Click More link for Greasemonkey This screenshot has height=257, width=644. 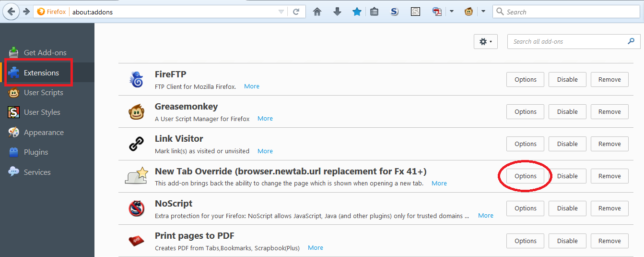265,119
